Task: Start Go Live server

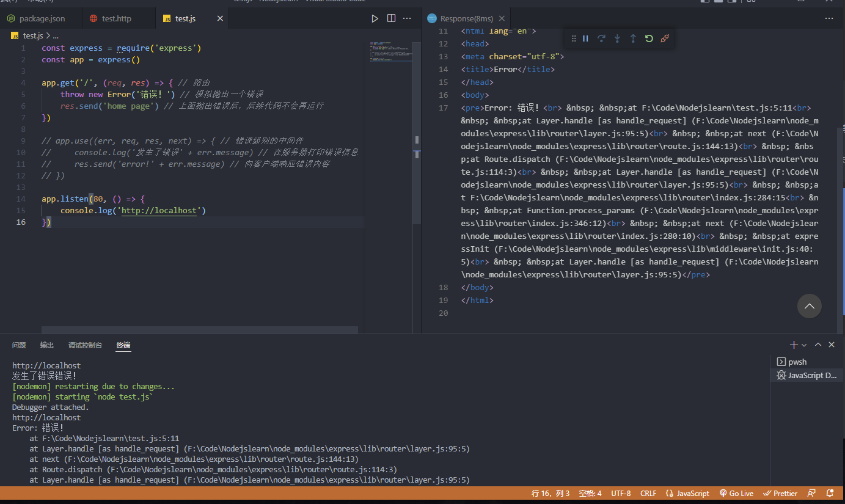Action: 736,494
